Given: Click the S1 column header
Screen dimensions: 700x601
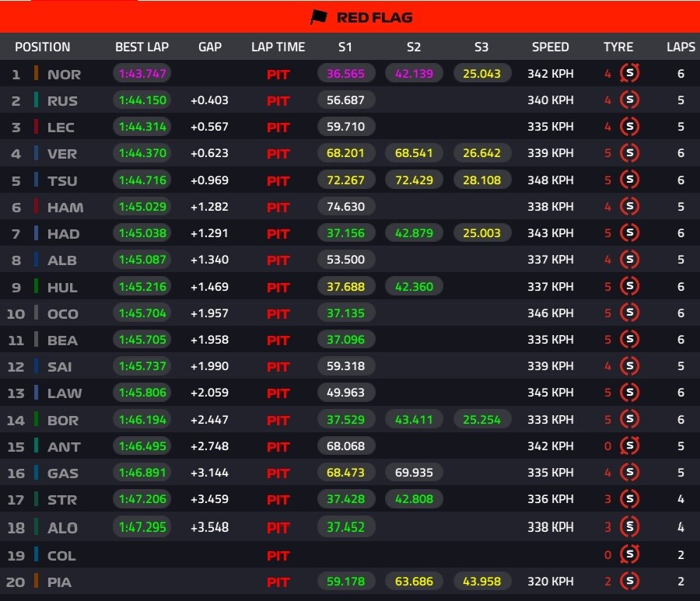Looking at the screenshot, I should tap(345, 47).
